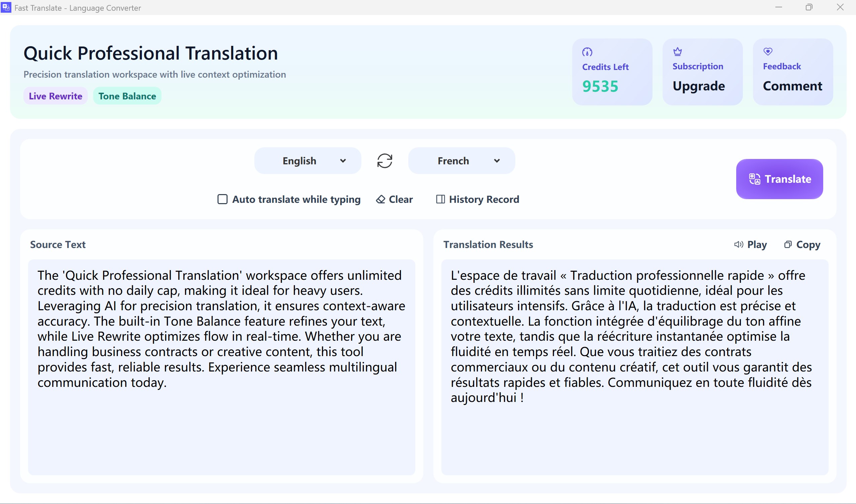Open the English source language dropdown

coord(308,161)
